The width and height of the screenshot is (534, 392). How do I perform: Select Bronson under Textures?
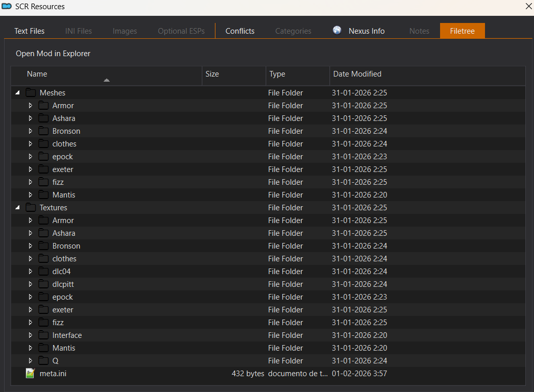tap(66, 246)
